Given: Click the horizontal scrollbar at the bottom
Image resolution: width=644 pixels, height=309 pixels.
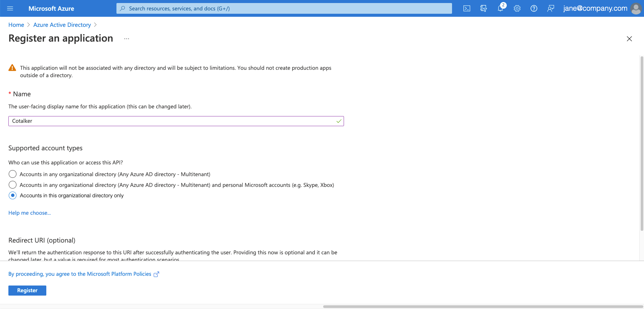Looking at the screenshot, I should (483, 307).
